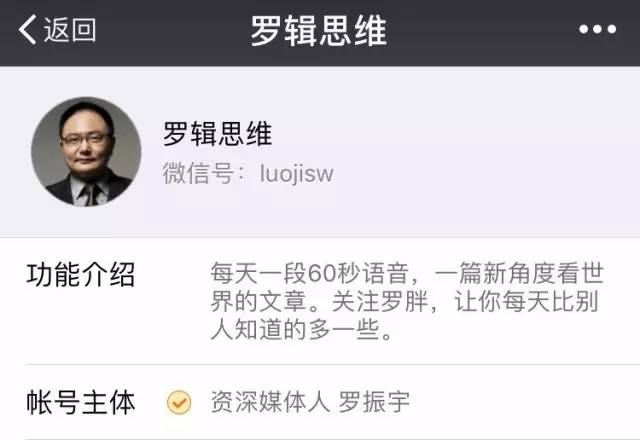The image size is (640, 440).
Task: Tap description line mentioning 关注罗胖
Action: [404, 302]
